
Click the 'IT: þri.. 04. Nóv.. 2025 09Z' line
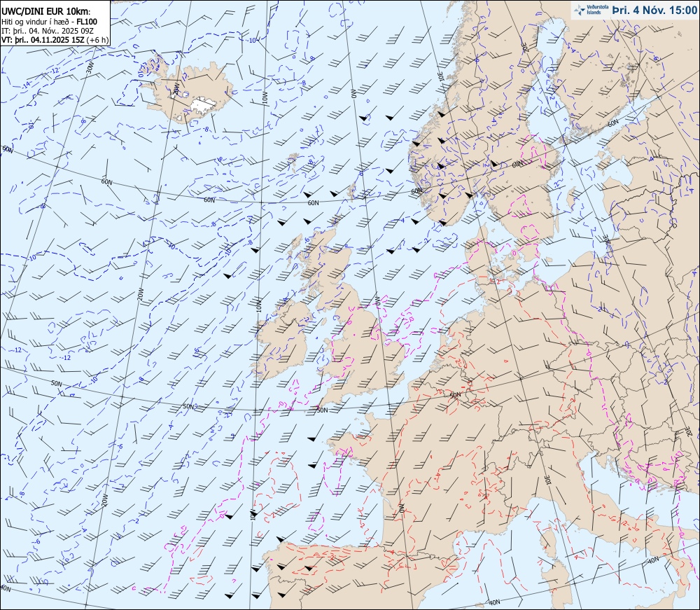point(48,31)
